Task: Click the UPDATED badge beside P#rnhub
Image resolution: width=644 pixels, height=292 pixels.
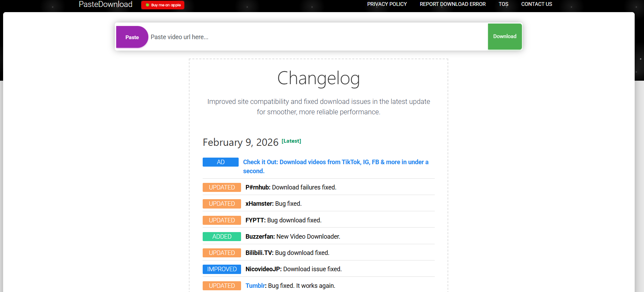Action: point(222,187)
